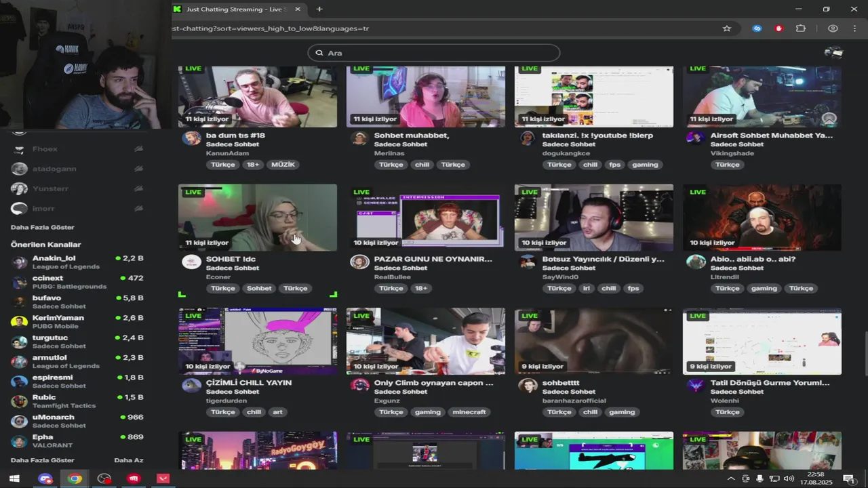
Task: Open the Kick user avatar menu
Action: coord(833,53)
